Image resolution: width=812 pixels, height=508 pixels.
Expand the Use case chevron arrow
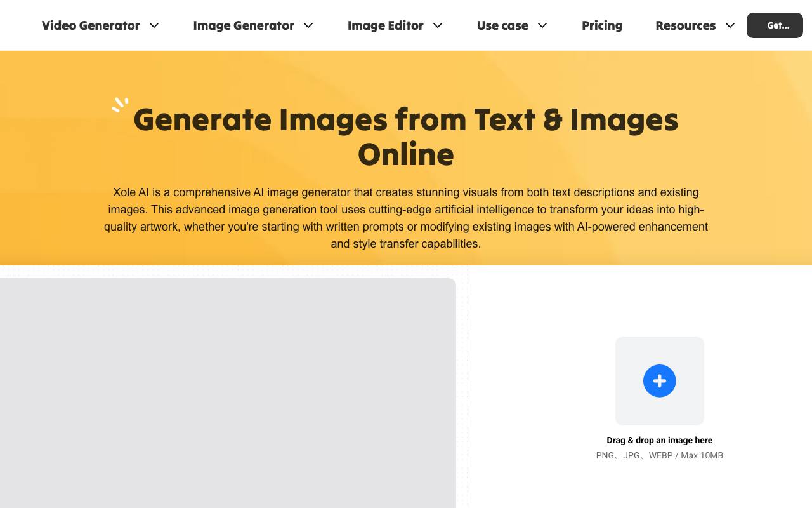542,25
